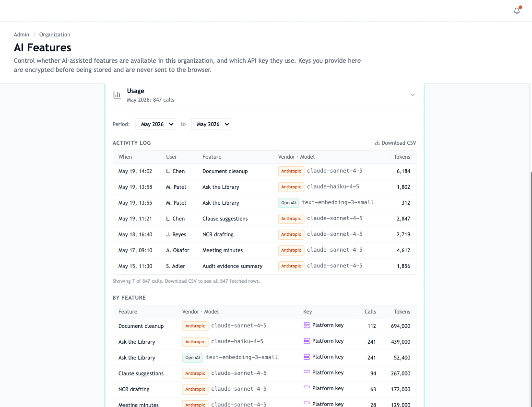This screenshot has width=532, height=407.
Task: Collapse the Usage section chevron
Action: coord(413,95)
